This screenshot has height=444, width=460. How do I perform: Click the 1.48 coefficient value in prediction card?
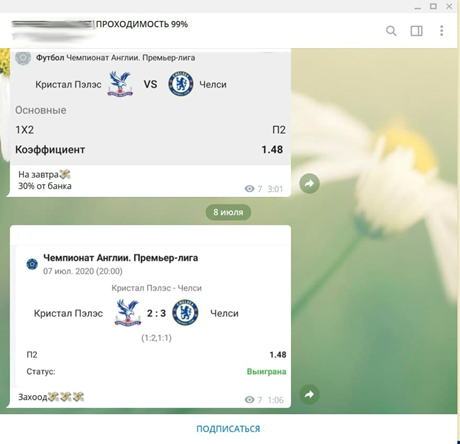tap(272, 149)
